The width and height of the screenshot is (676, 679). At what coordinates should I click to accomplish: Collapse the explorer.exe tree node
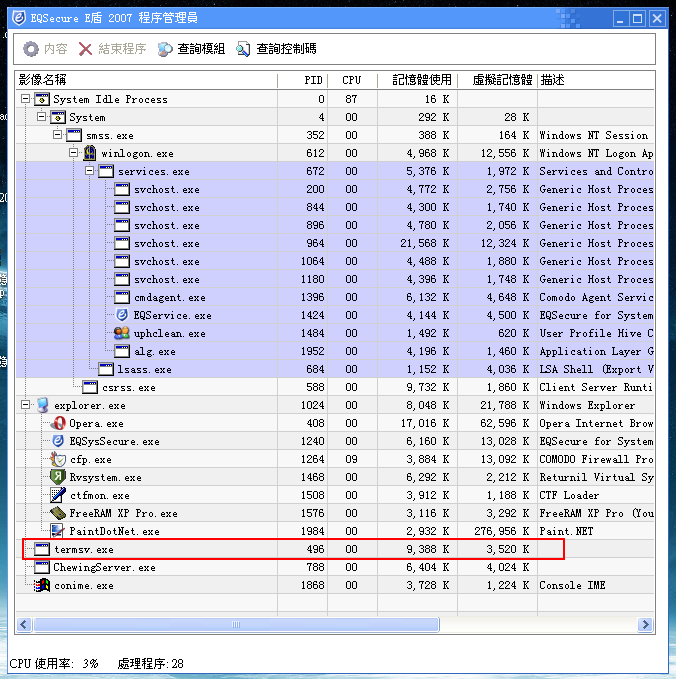(26, 405)
